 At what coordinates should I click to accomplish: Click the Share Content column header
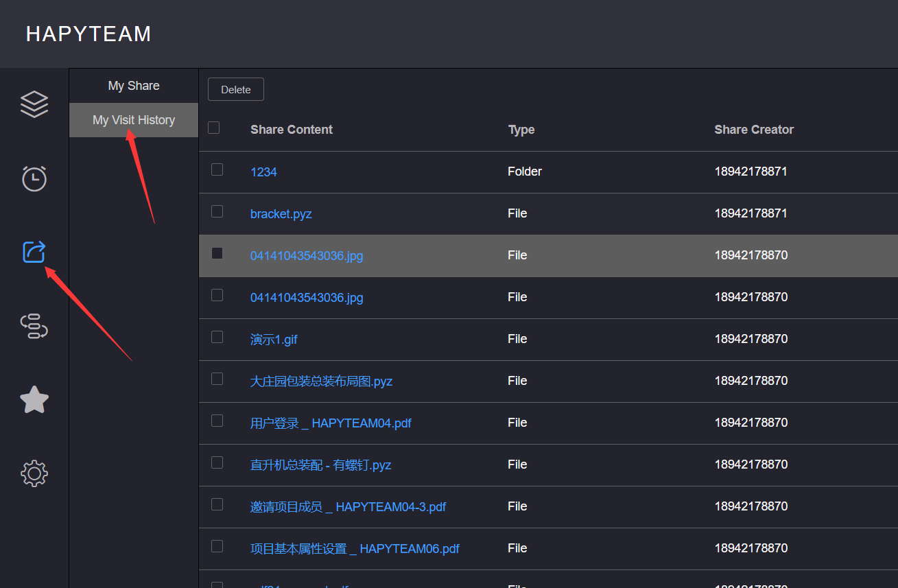[x=292, y=130]
